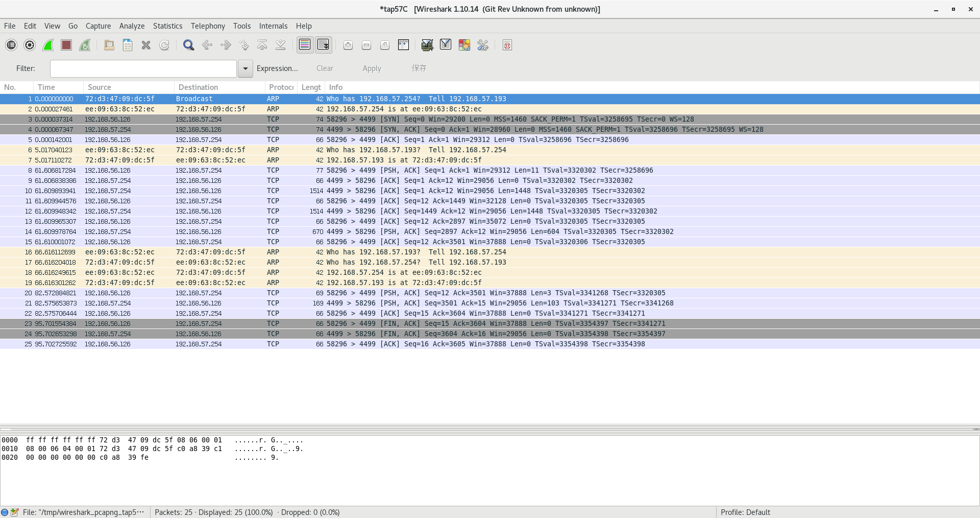Zoom in on packet text

[x=348, y=45]
